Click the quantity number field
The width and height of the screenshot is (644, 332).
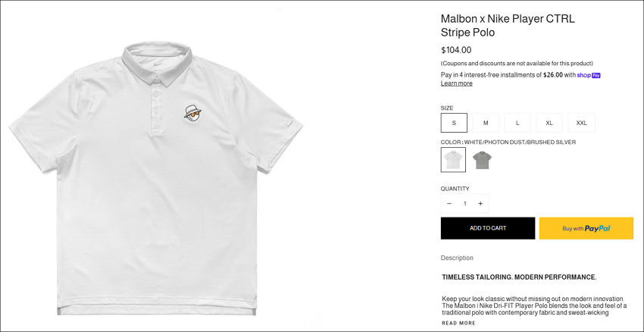(465, 203)
